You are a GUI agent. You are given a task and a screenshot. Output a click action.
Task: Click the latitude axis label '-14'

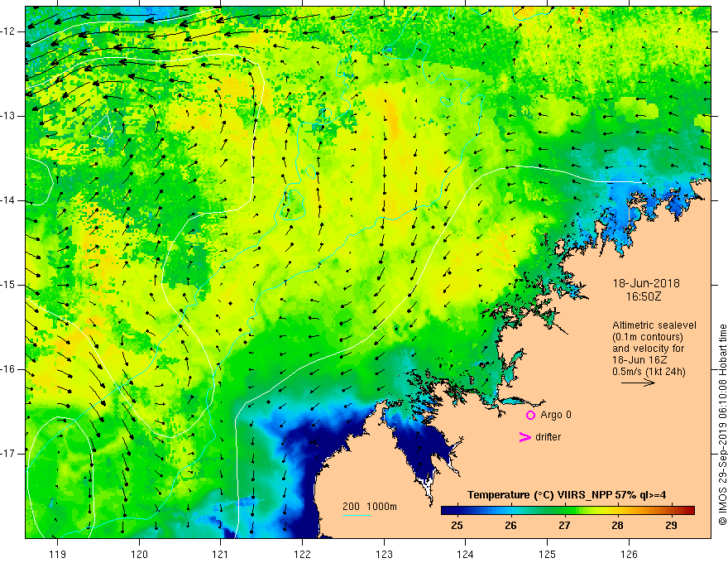click(x=9, y=200)
